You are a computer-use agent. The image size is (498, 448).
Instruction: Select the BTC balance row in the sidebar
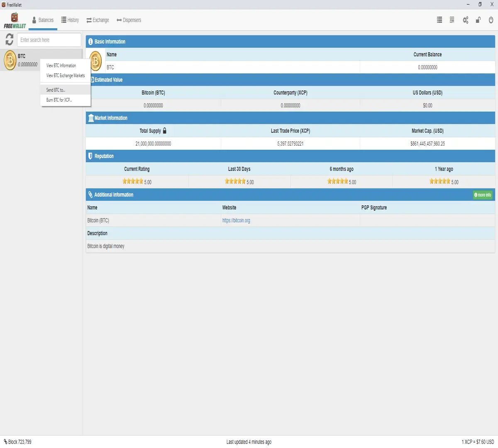(x=41, y=60)
